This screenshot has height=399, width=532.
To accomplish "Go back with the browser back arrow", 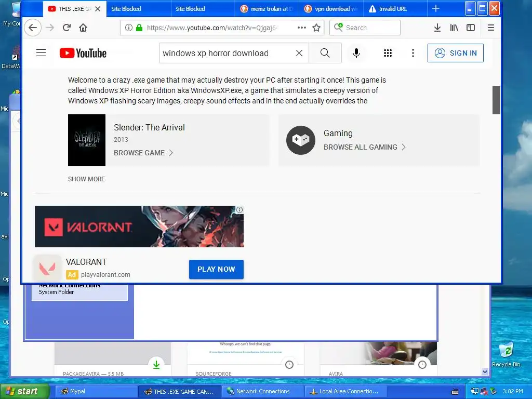I will (33, 28).
